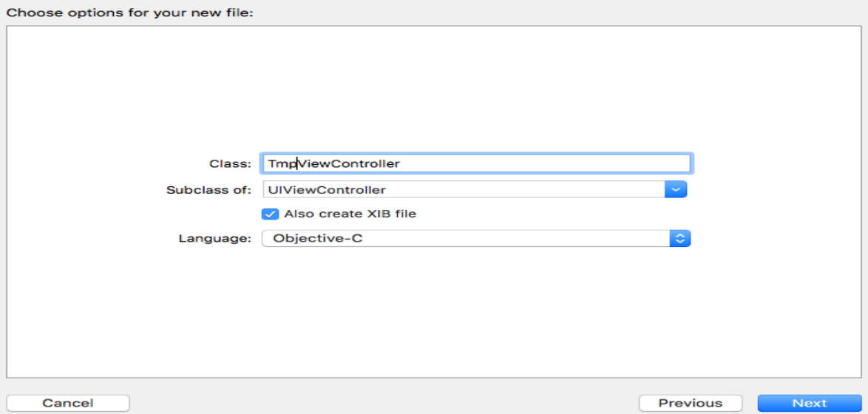Click the 'Also create XIB file' label
The image size is (868, 414).
point(350,214)
